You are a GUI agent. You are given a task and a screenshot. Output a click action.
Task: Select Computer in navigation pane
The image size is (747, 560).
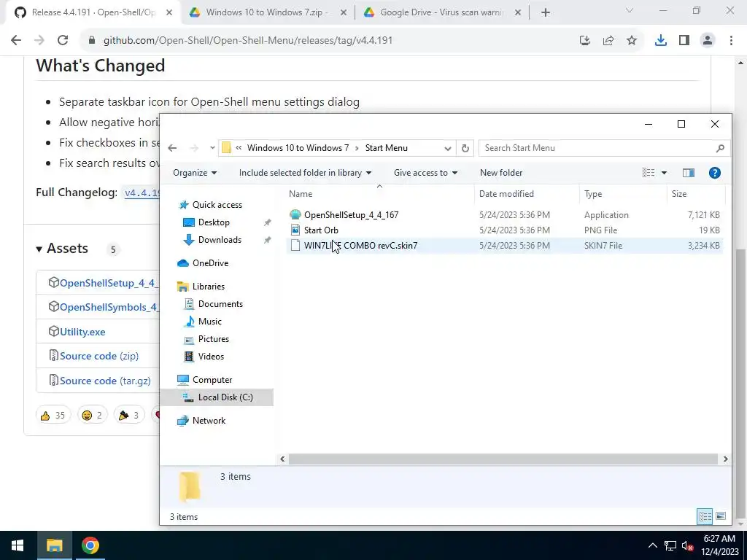(212, 380)
